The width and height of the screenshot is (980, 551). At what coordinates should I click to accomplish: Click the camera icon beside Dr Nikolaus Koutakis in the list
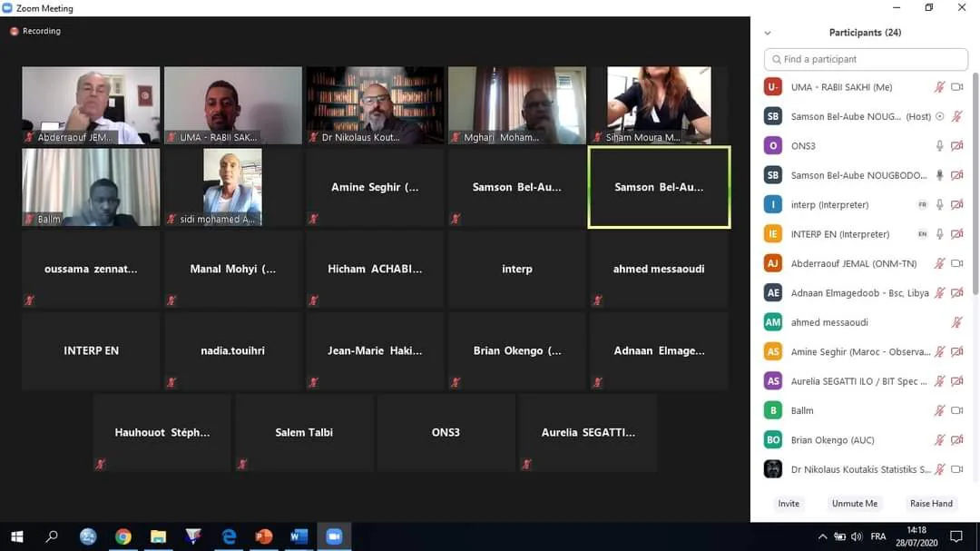point(957,469)
